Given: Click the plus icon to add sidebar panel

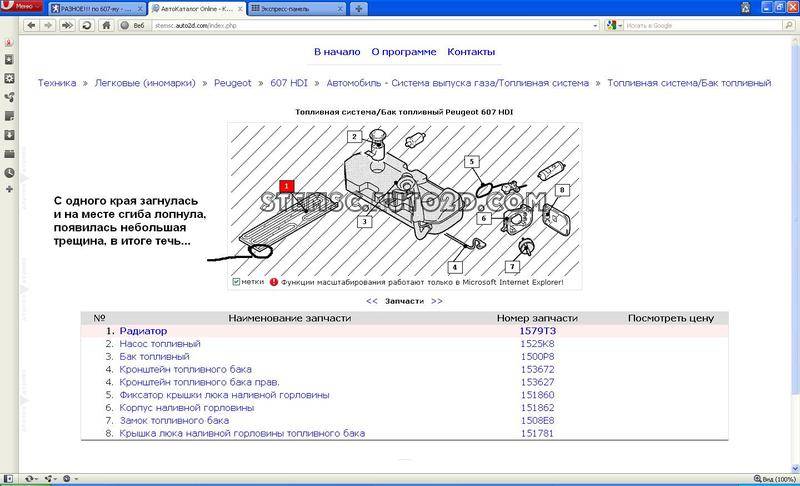Looking at the screenshot, I should [9, 188].
